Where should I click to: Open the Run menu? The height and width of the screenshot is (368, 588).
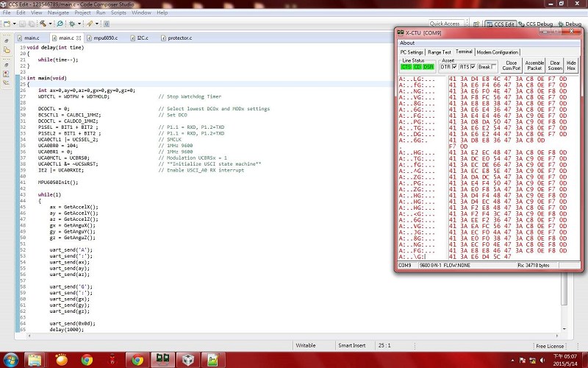[x=101, y=13]
